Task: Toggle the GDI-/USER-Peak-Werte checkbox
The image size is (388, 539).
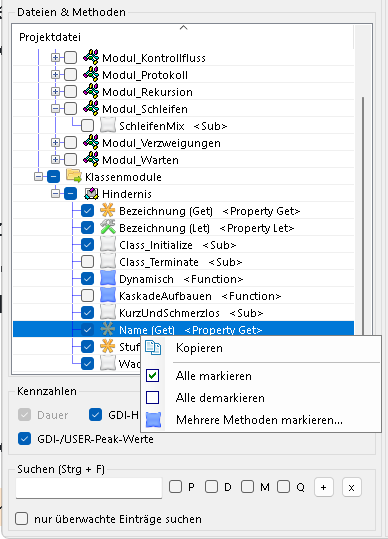Action: (24, 439)
